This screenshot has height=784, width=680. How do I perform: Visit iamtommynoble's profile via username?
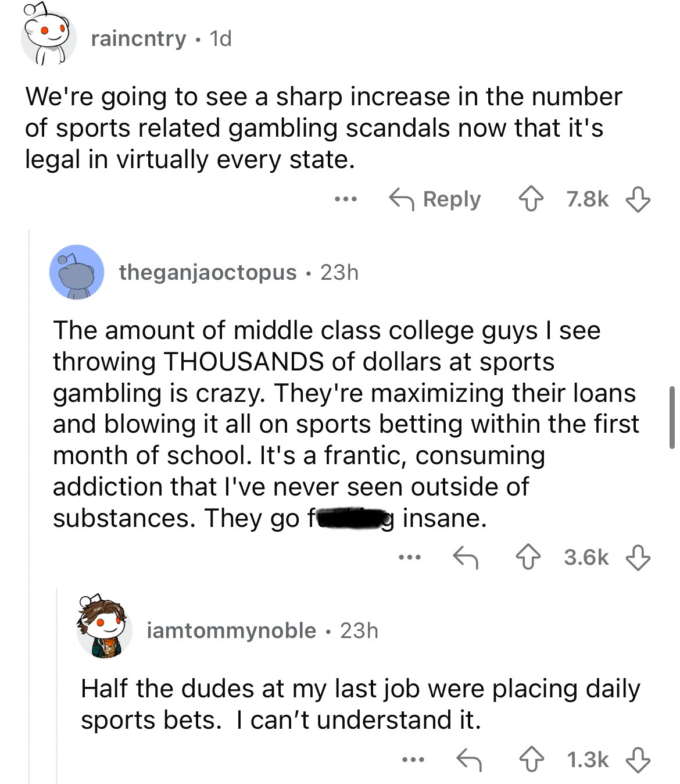pyautogui.click(x=231, y=630)
